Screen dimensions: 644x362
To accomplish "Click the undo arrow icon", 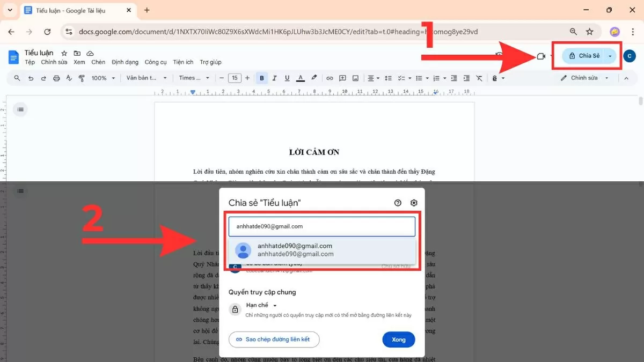I will pyautogui.click(x=31, y=78).
